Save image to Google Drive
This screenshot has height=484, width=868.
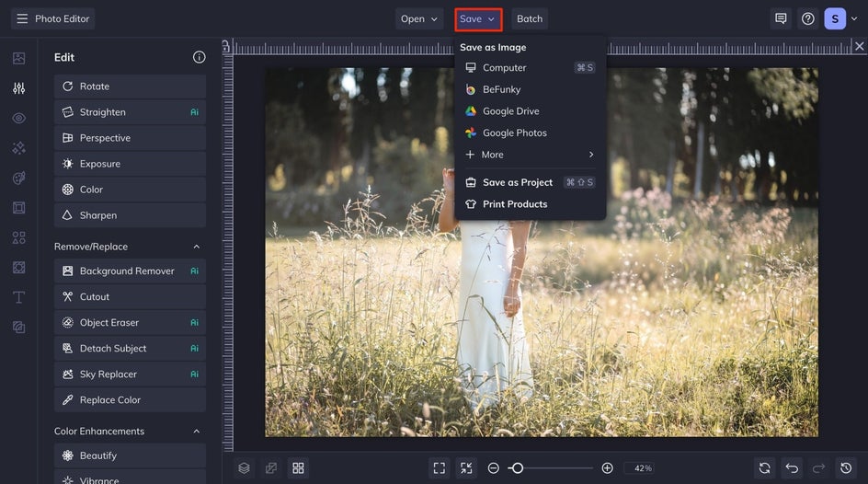click(531, 110)
